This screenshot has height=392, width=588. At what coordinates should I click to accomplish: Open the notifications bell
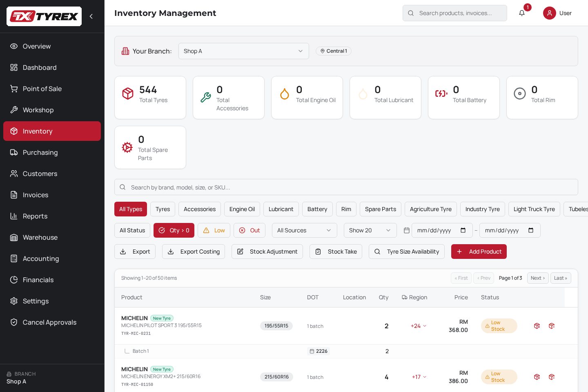point(522,13)
